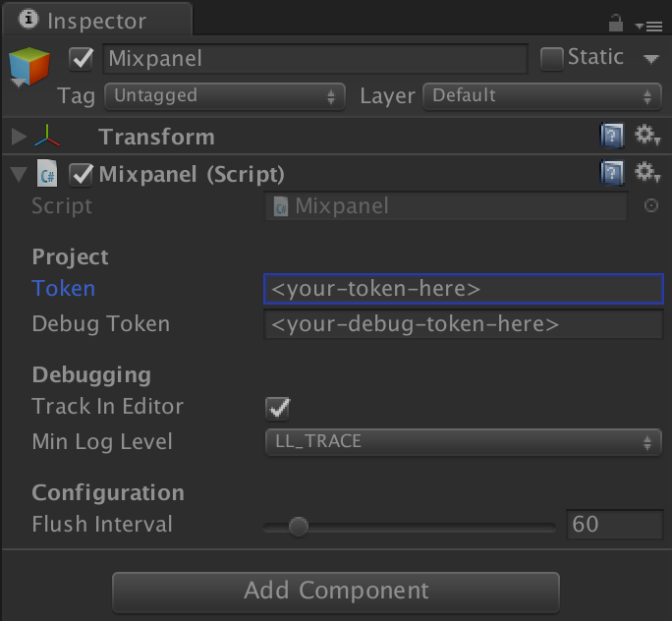Click the script object picker circle

pyautogui.click(x=650, y=206)
